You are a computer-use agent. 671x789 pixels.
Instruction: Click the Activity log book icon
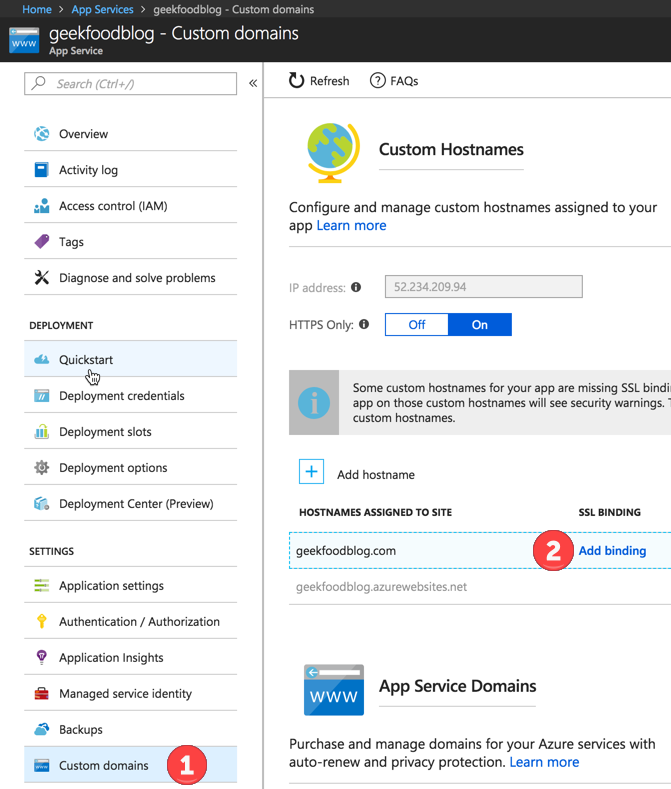point(41,170)
